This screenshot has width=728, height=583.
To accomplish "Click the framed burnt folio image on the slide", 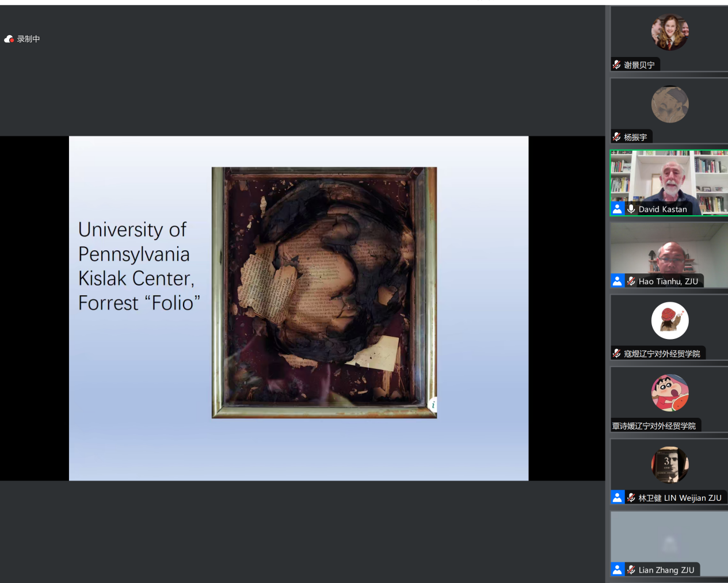I will (x=324, y=292).
